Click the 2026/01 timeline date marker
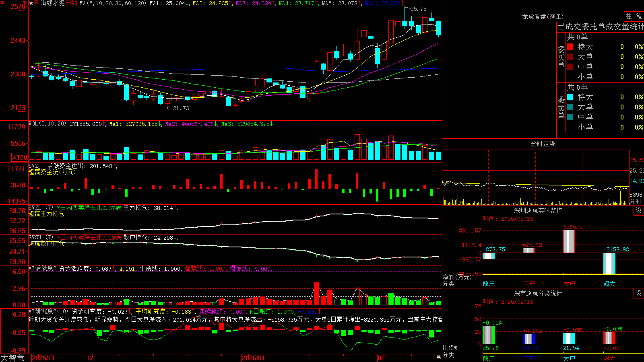The width and height of the screenshot is (644, 362). coord(254,358)
